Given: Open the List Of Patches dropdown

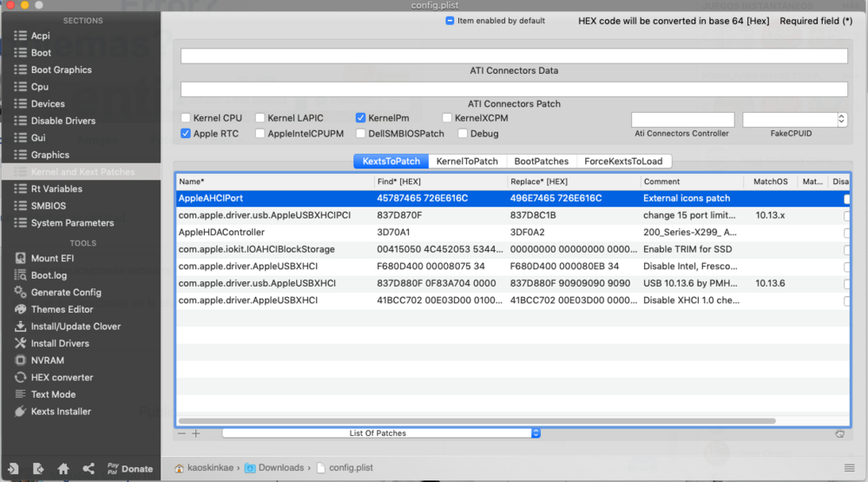Looking at the screenshot, I should coord(381,432).
